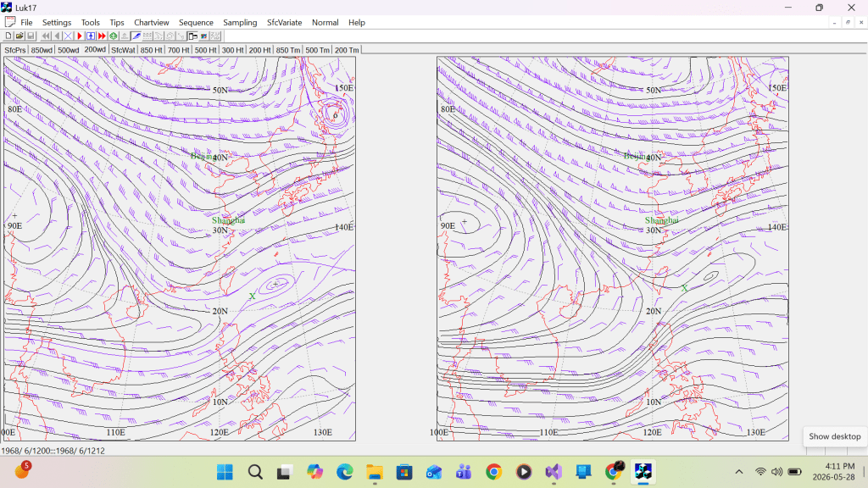Open the Chartview menu
Image resolution: width=868 pixels, height=488 pixels.
click(x=151, y=23)
